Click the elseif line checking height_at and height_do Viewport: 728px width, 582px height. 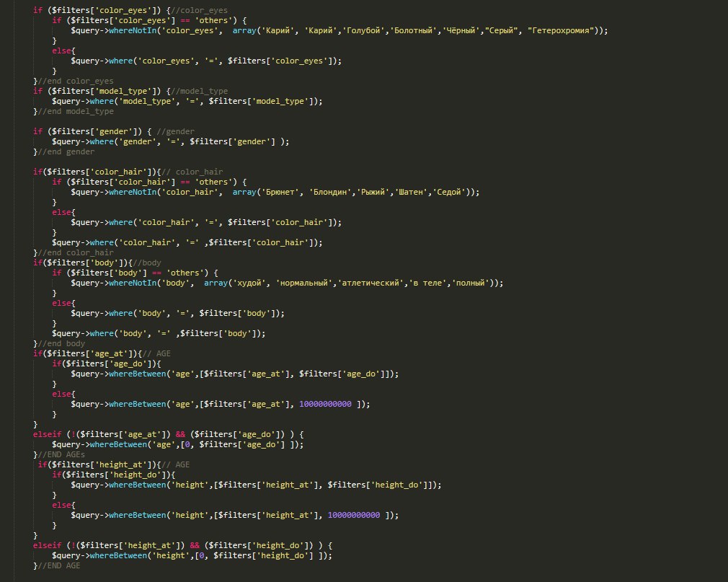pos(182,546)
